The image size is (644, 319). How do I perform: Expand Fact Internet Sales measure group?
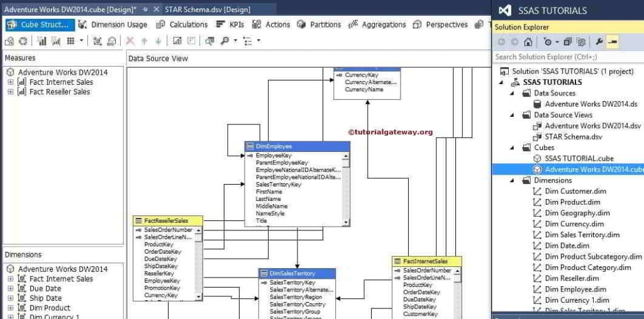tap(11, 82)
